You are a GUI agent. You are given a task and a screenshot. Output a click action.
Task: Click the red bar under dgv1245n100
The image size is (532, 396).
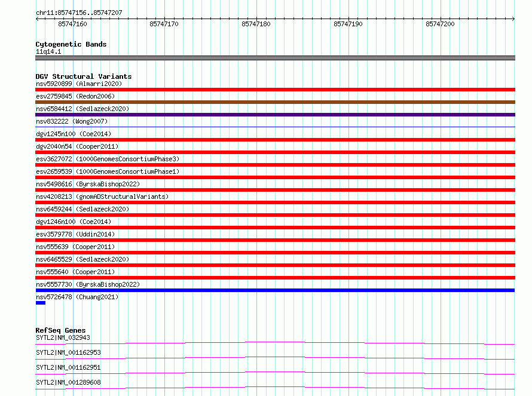click(x=275, y=140)
